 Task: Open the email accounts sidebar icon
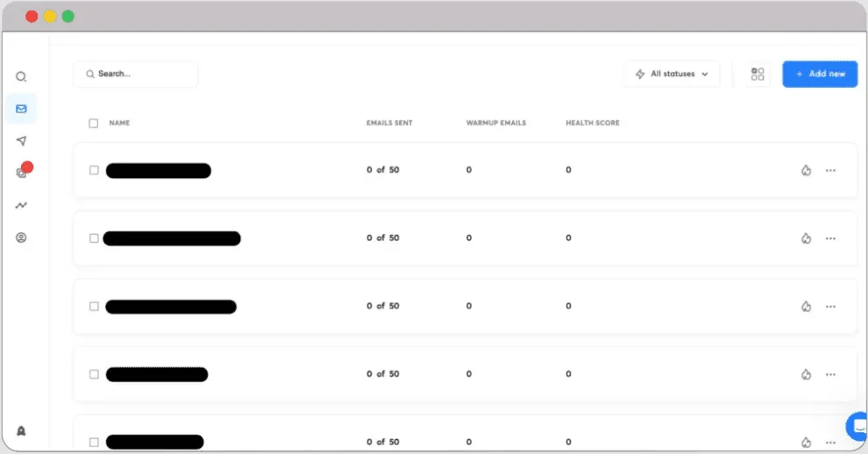tap(21, 109)
